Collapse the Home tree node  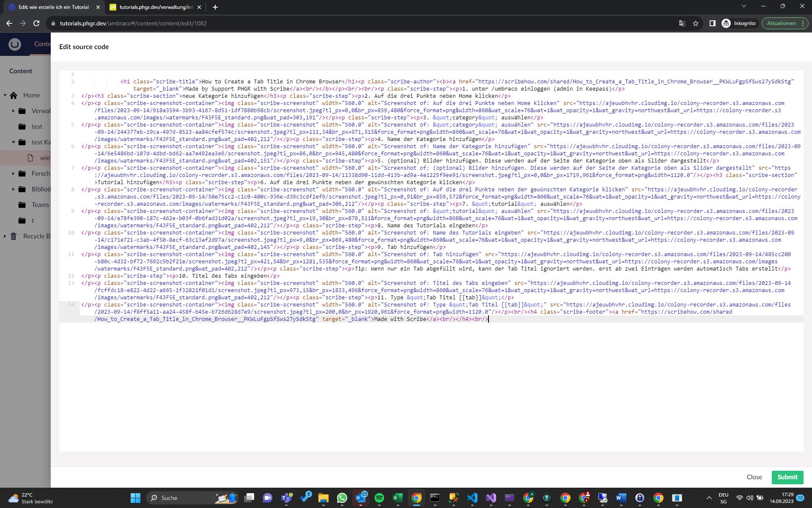[5, 95]
